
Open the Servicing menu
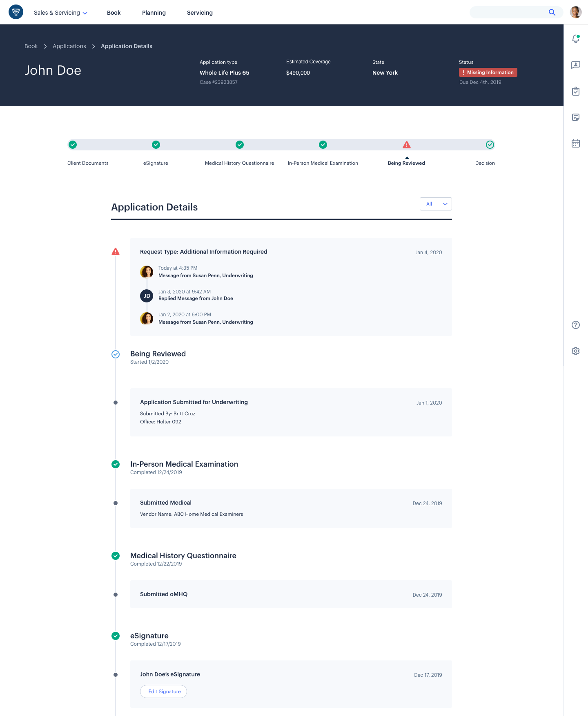pyautogui.click(x=200, y=13)
